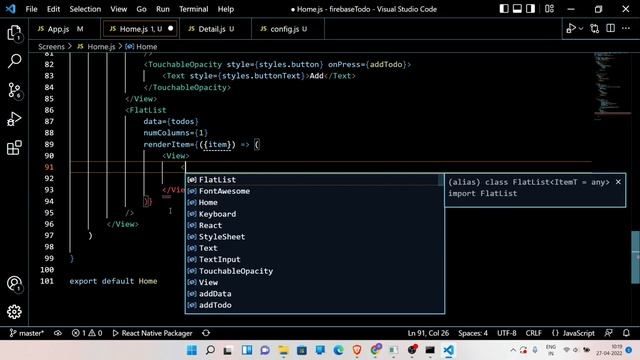This screenshot has width=640, height=360.
Task: Split the editor to the right
Action: pyautogui.click(x=611, y=28)
